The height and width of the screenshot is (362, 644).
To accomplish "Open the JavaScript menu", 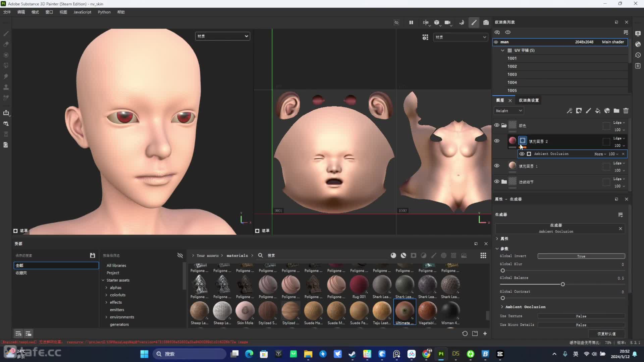I will click(x=82, y=12).
